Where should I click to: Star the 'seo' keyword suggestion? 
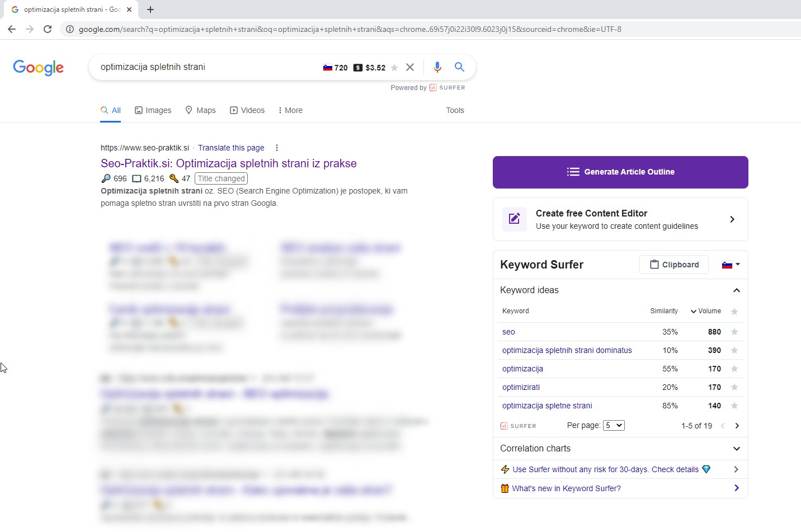pos(734,332)
